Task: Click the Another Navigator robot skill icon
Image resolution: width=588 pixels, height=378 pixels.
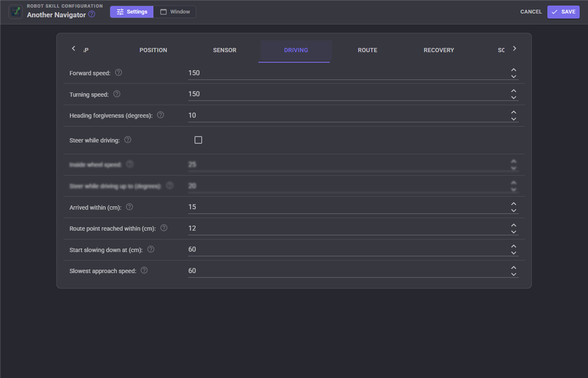Action: [16, 11]
